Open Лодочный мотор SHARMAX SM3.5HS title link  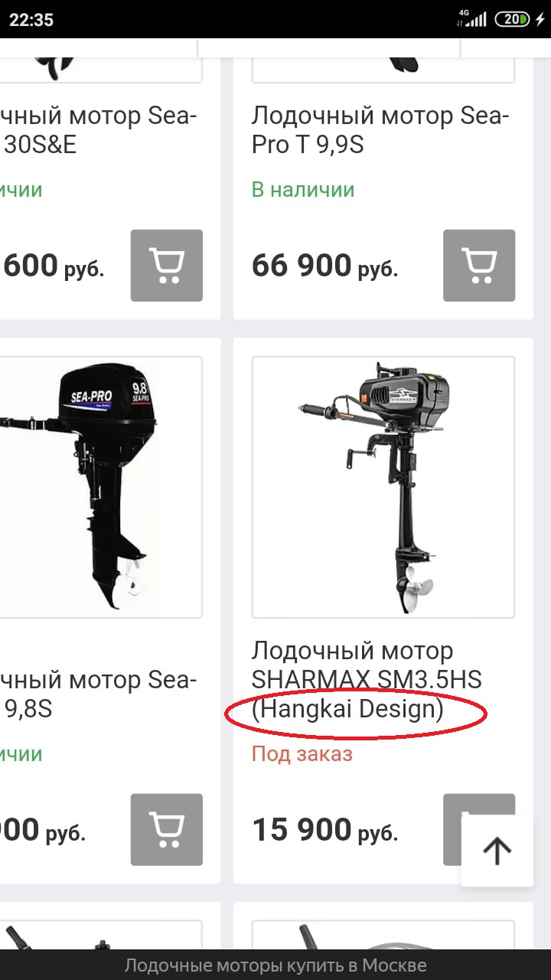tap(367, 680)
